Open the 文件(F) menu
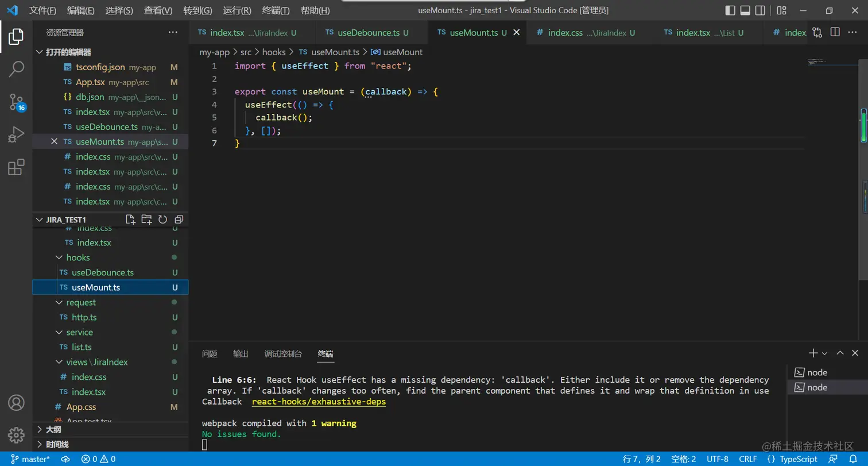The width and height of the screenshot is (868, 466). coord(42,10)
